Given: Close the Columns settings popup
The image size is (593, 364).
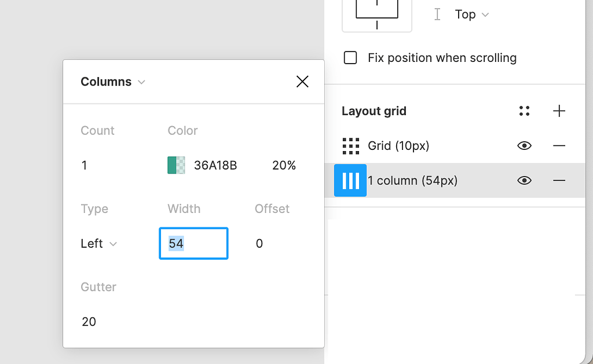Looking at the screenshot, I should (x=302, y=82).
